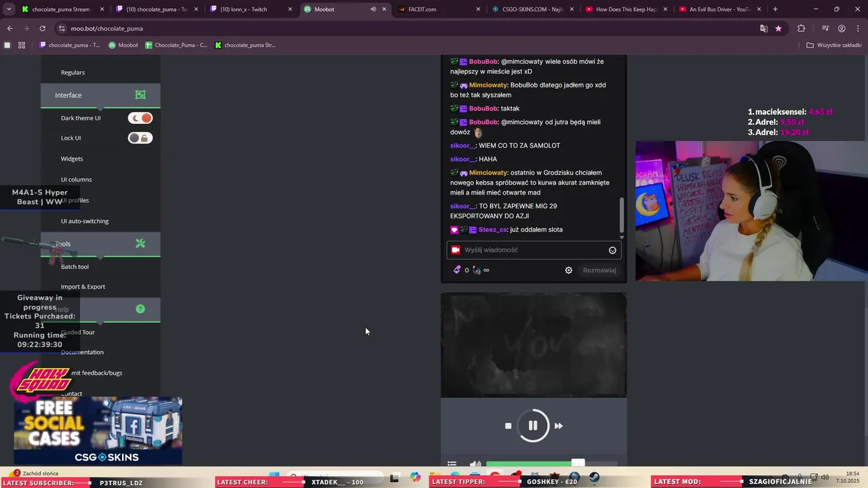The image size is (868, 488).
Task: Switch to An Evil Bus Driver tab
Action: coord(719,9)
